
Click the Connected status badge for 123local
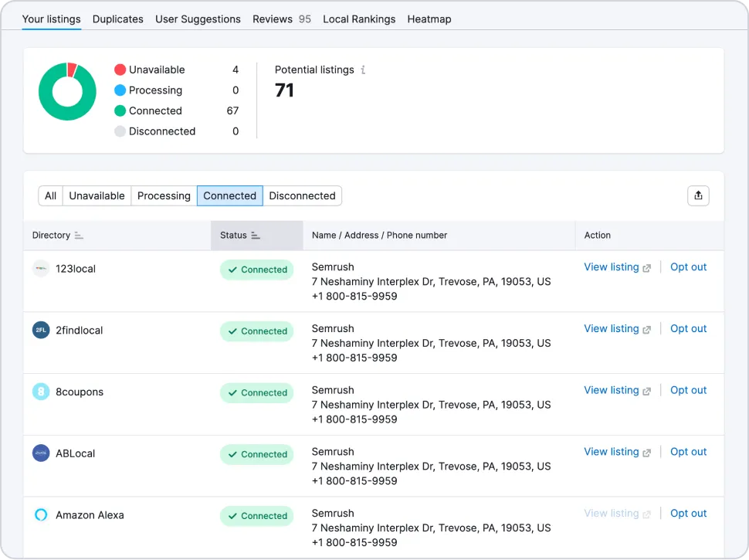coord(257,270)
